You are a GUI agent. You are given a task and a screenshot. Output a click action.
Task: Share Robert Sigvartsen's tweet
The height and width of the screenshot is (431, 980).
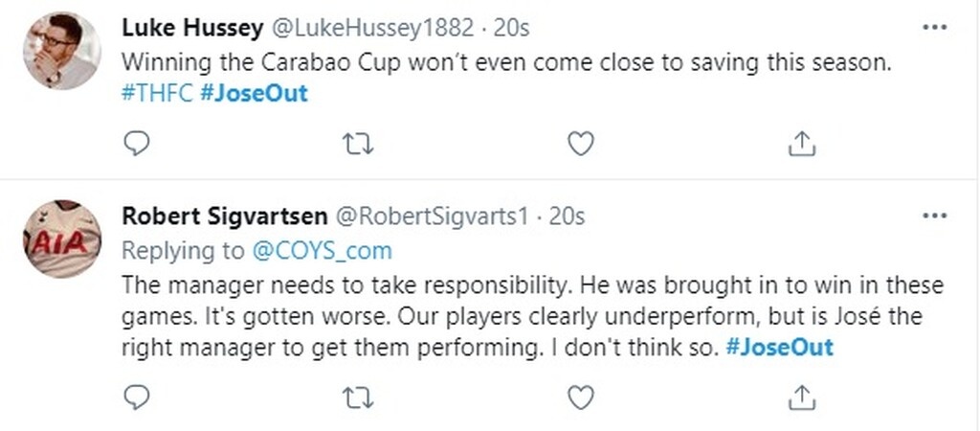(801, 396)
